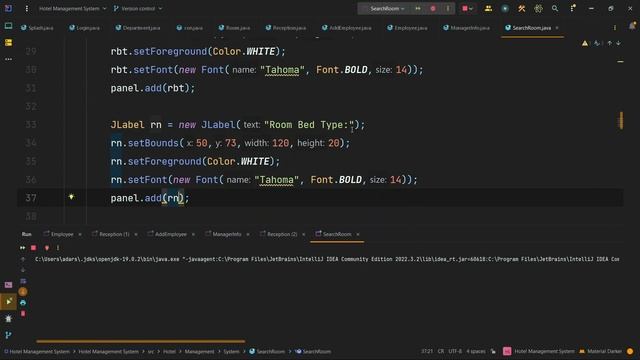The width and height of the screenshot is (640, 360).
Task: Click the Rerun icon in top toolbar
Action: [418, 8]
